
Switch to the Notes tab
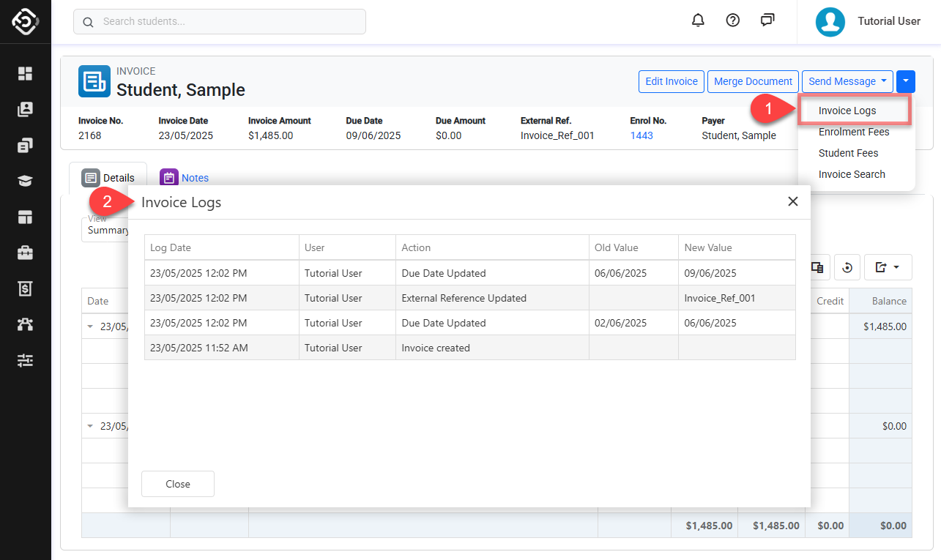click(x=195, y=178)
